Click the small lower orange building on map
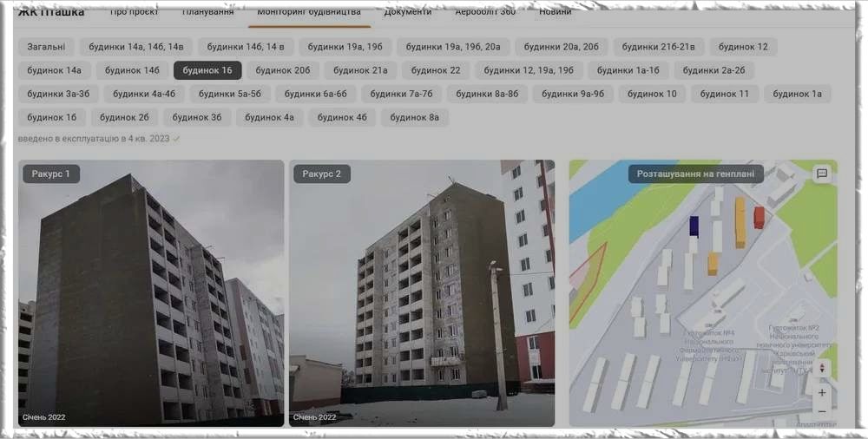Screen dimensions: 868x439 [712, 263]
